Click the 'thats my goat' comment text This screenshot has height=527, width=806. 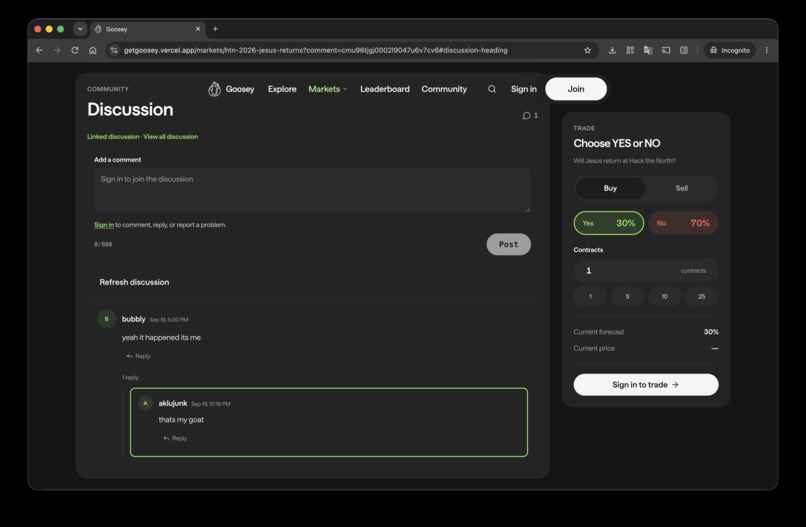tap(181, 420)
